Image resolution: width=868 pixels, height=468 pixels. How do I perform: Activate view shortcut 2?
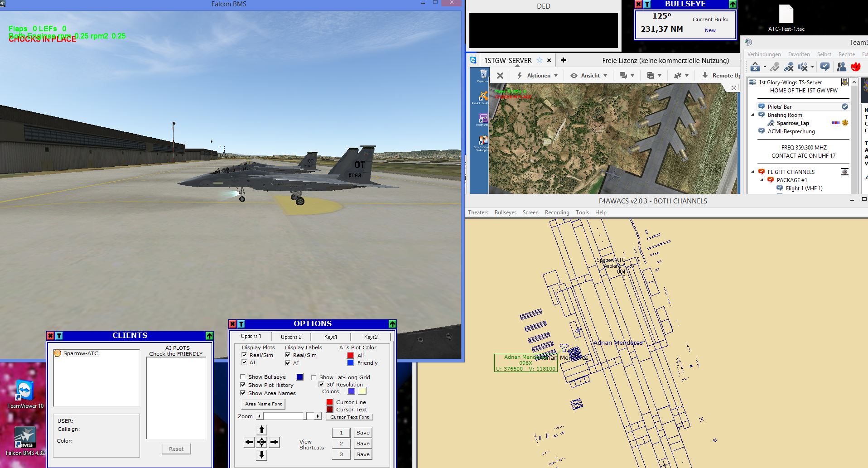point(341,444)
